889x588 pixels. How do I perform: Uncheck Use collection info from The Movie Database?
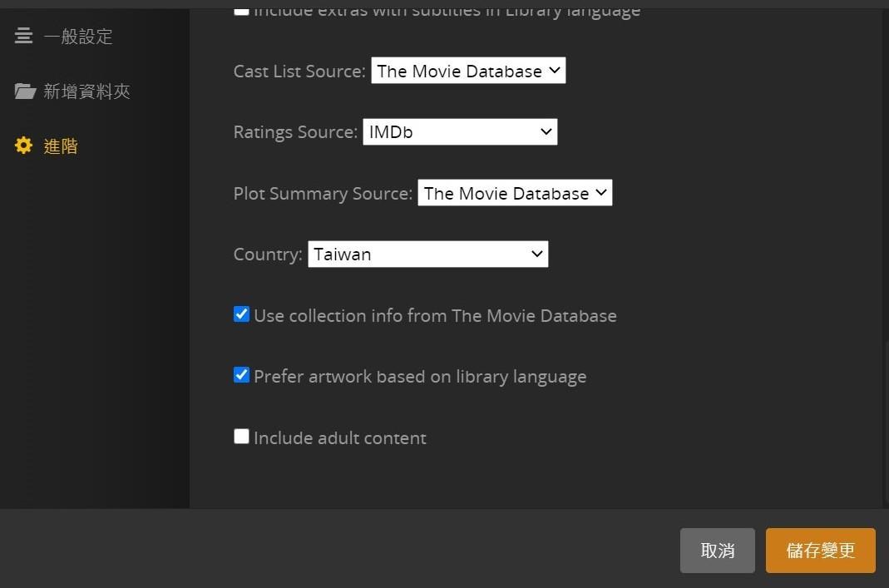click(241, 314)
